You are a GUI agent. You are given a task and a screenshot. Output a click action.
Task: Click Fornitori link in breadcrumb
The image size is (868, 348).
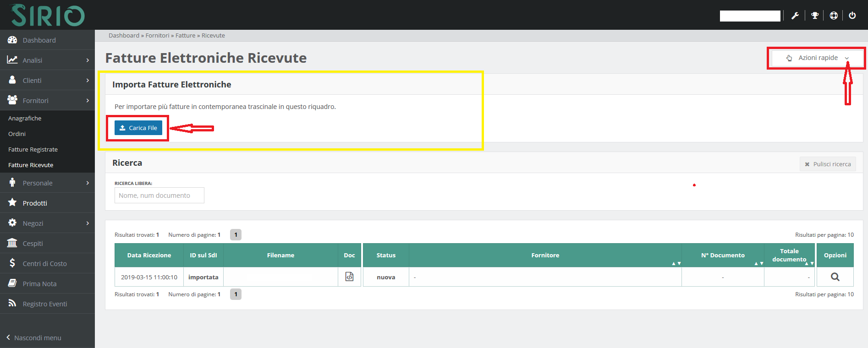tap(157, 36)
